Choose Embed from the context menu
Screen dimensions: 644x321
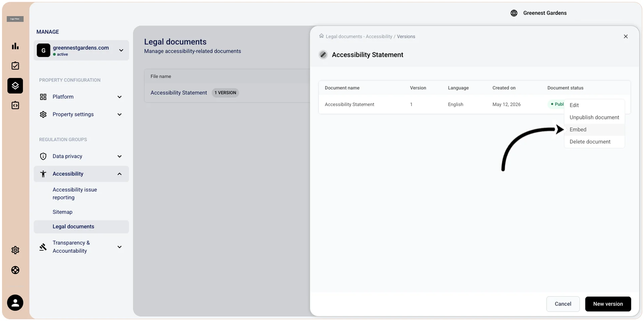click(x=594, y=129)
